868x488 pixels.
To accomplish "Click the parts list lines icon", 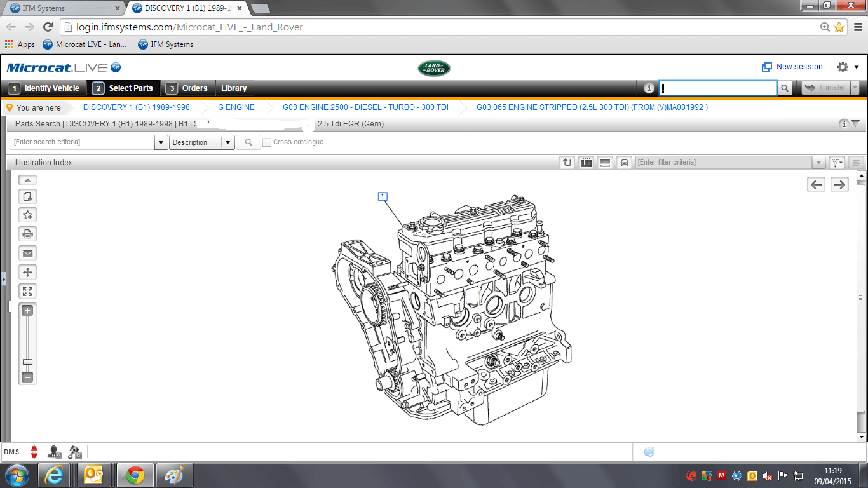I will click(x=857, y=163).
